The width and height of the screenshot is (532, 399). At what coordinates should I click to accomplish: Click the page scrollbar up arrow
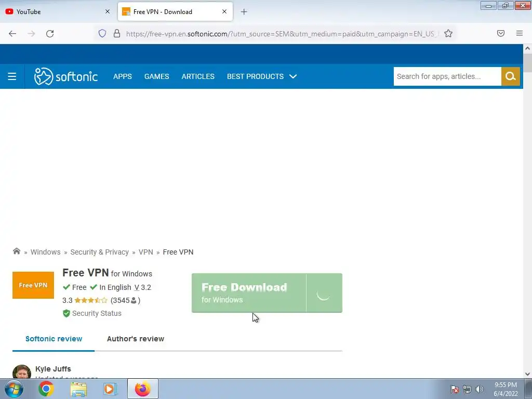coord(527,48)
